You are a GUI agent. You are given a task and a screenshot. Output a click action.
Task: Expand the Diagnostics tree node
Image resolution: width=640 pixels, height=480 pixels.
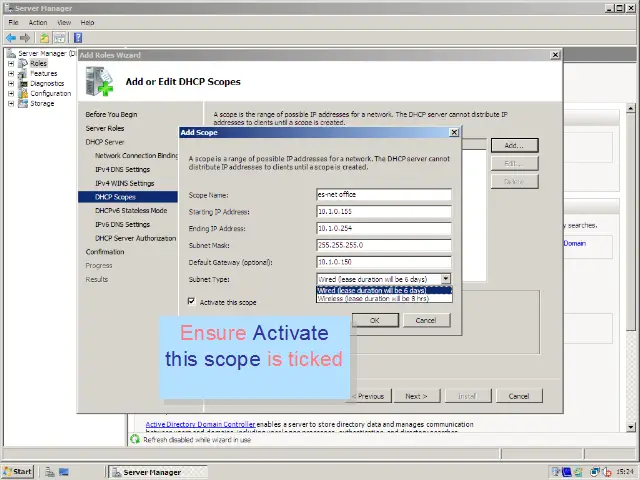click(11, 83)
